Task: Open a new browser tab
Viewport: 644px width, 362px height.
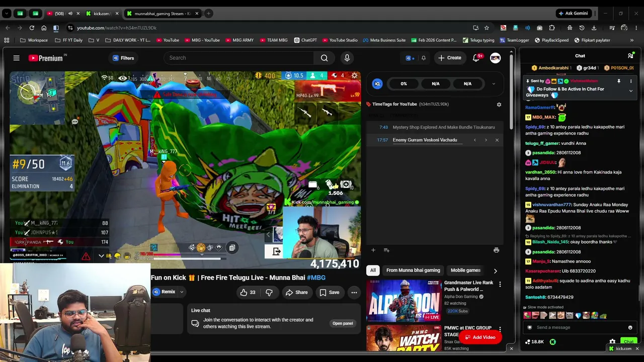Action: 208,14
